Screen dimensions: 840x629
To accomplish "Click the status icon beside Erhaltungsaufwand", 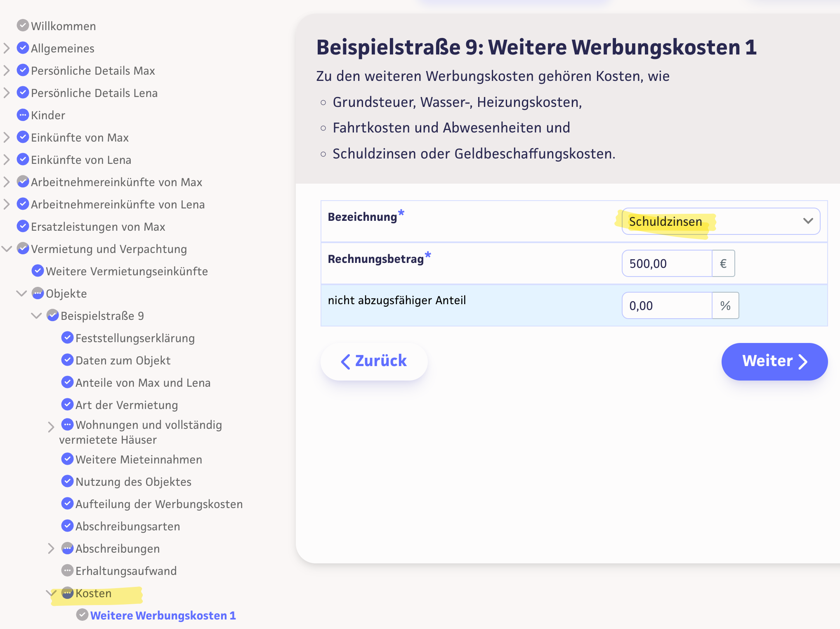I will point(67,570).
